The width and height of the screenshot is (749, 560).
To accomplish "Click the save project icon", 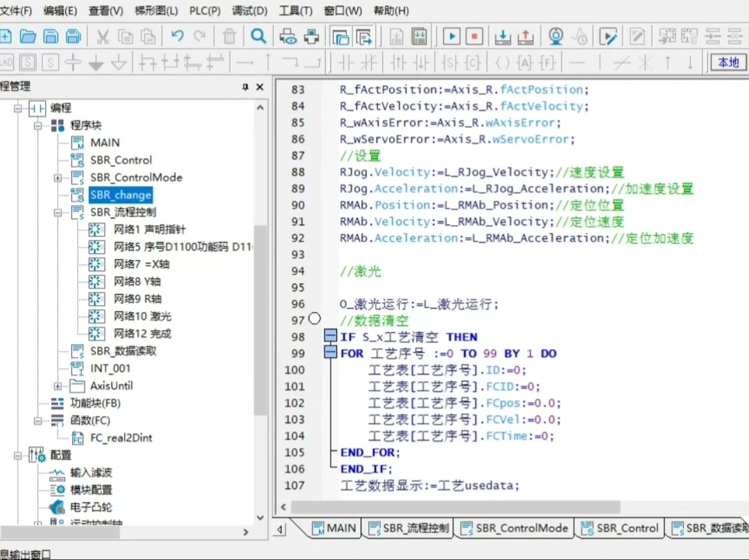I will pyautogui.click(x=51, y=36).
